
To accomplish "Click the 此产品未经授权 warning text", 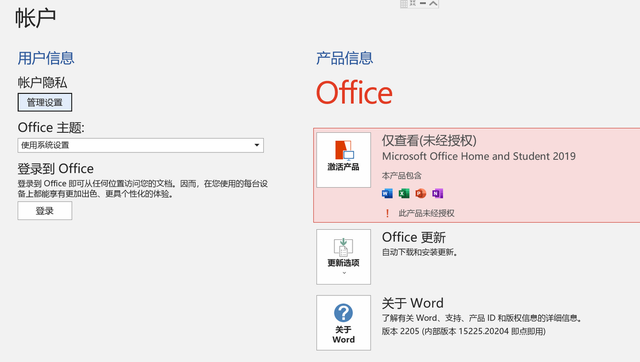I will coord(427,213).
